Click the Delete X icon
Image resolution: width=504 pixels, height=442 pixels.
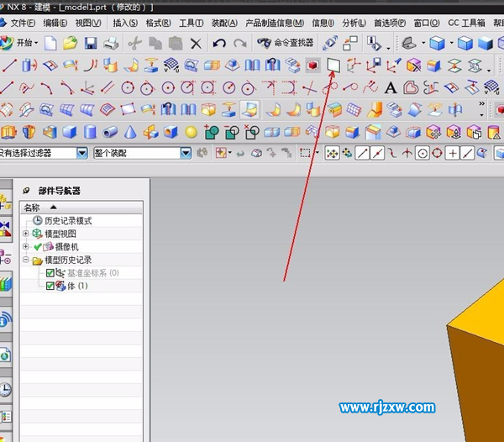[x=196, y=43]
